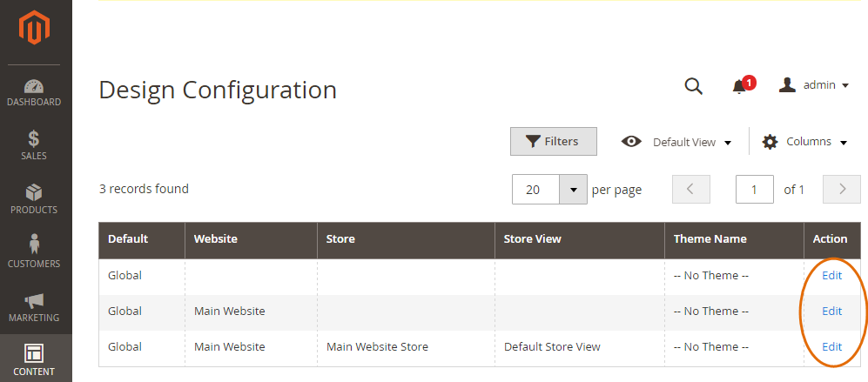Click the current page number field

[x=755, y=190]
